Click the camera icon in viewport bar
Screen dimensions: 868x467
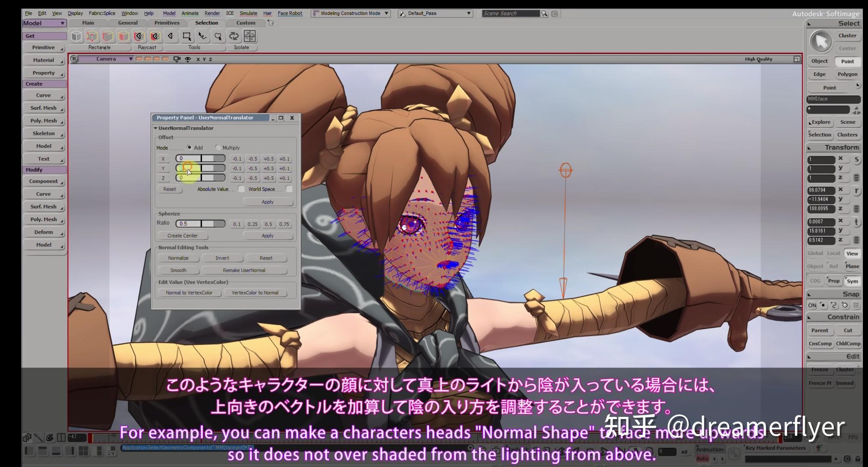pyautogui.click(x=177, y=59)
